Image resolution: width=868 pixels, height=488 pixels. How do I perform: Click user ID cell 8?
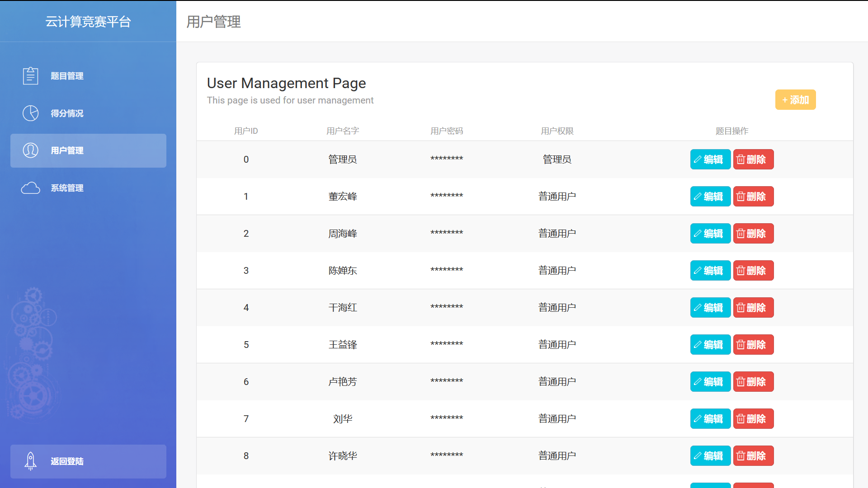(246, 456)
